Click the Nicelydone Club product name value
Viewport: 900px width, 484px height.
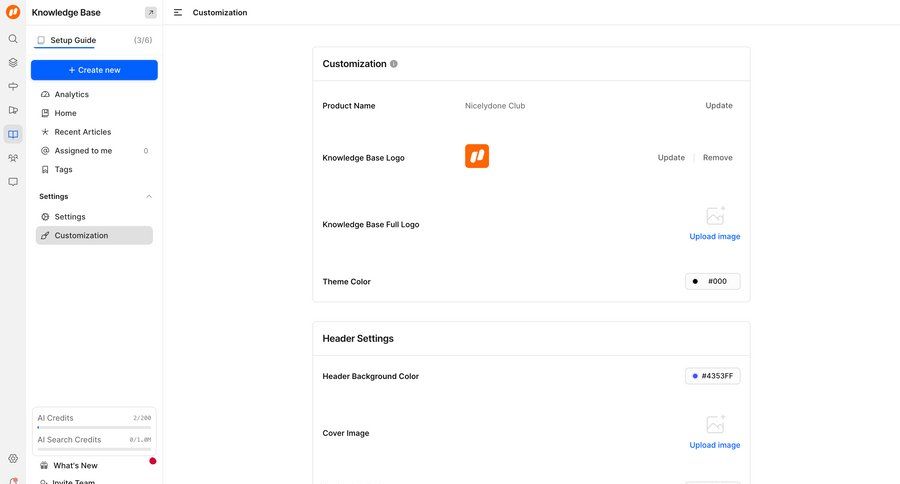[495, 106]
